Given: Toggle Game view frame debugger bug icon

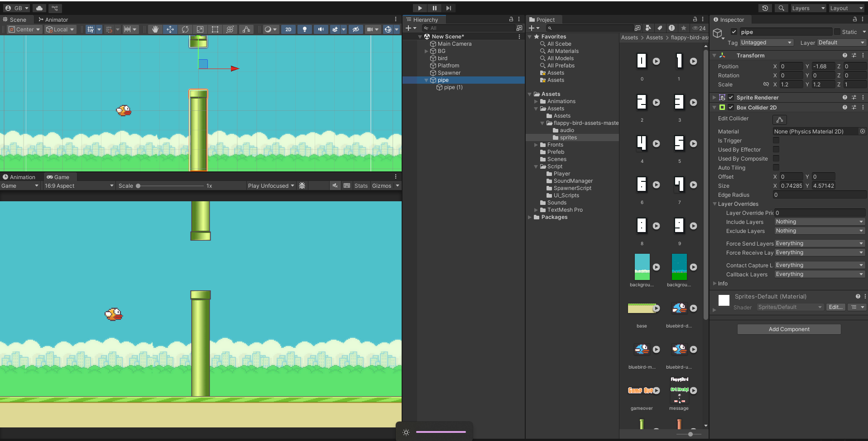Looking at the screenshot, I should [302, 186].
